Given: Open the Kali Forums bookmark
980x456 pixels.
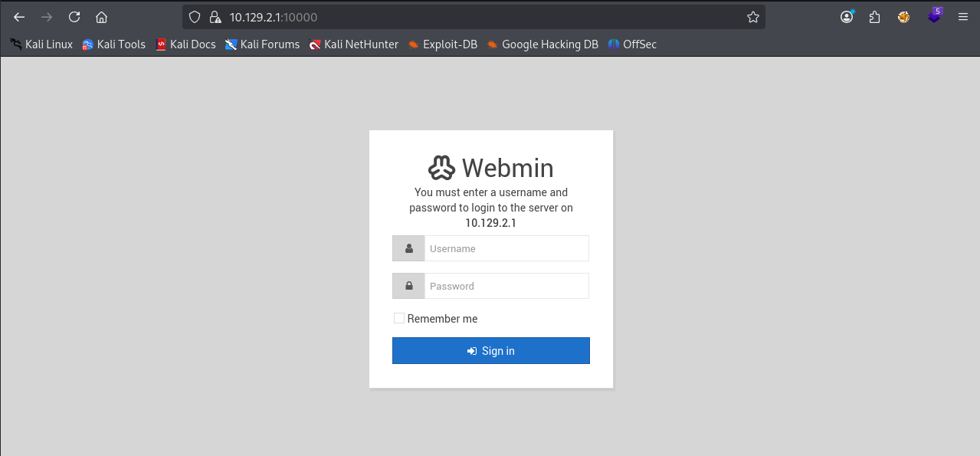Looking at the screenshot, I should pos(262,44).
